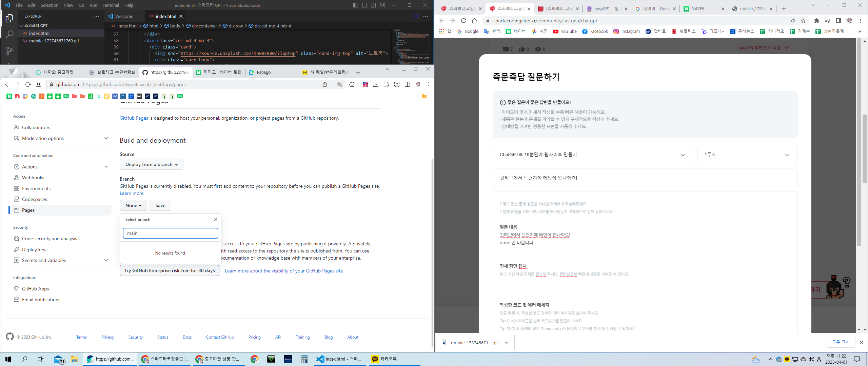Screen dimensions: 868x366
Task: Open the 1주차 week dropdown
Action: (x=747, y=155)
